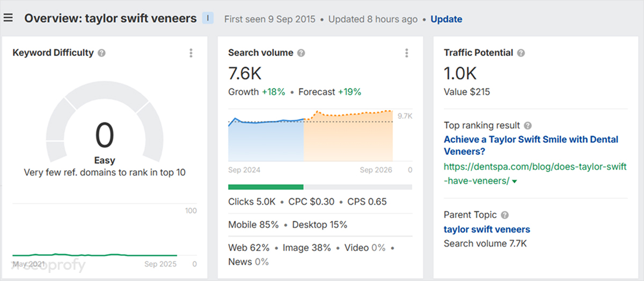Click the green Keyword Difficulty history line chart
This screenshot has width=644, height=281.
click(94, 255)
